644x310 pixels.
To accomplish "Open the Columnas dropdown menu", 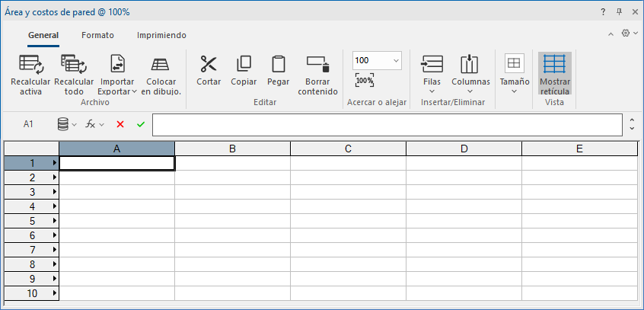I will click(470, 75).
